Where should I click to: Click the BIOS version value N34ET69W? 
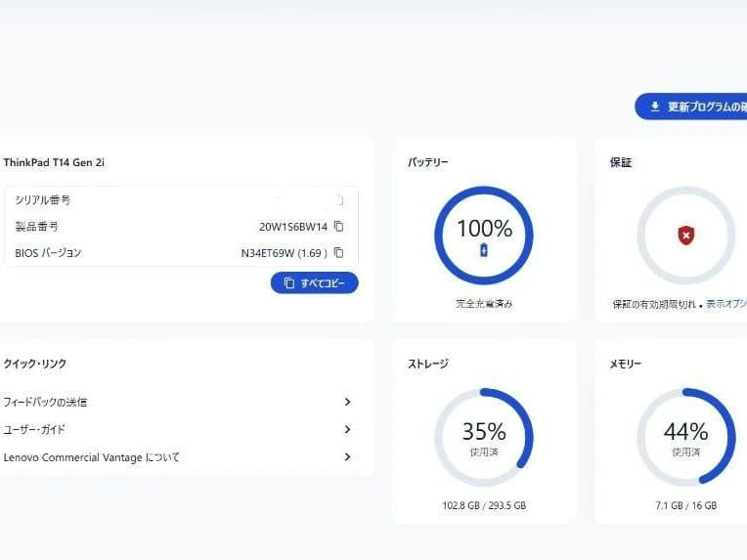[x=286, y=252]
